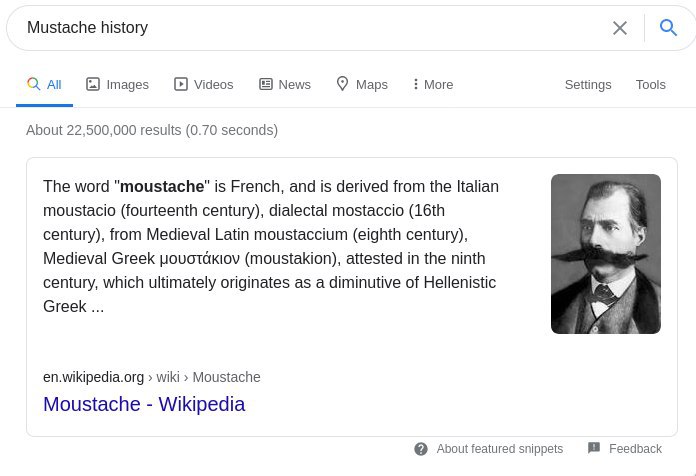This screenshot has height=476, width=696.
Task: Switch to the News results tab
Action: (285, 84)
